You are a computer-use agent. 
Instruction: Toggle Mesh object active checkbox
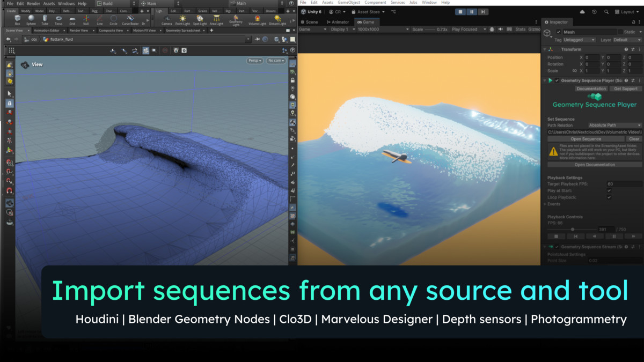pos(559,32)
